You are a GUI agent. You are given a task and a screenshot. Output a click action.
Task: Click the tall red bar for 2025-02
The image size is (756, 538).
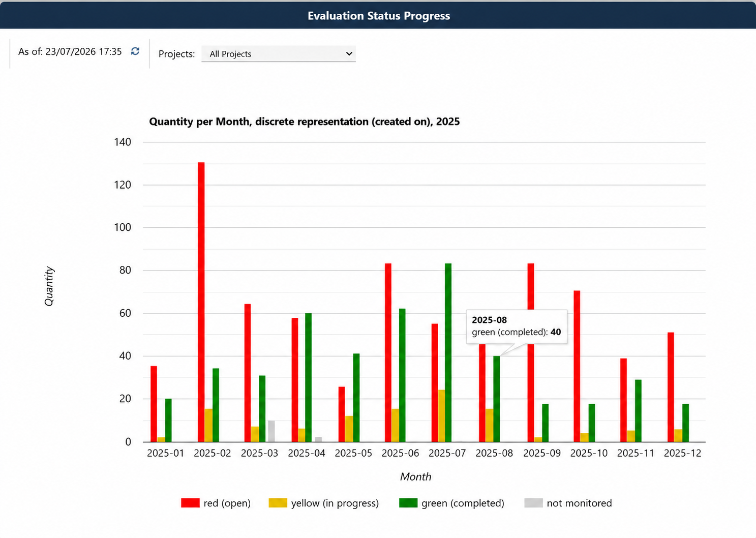pyautogui.click(x=201, y=302)
